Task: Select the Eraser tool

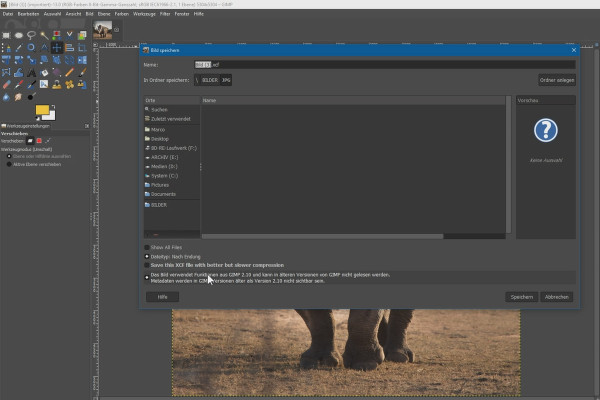Action: [6, 85]
